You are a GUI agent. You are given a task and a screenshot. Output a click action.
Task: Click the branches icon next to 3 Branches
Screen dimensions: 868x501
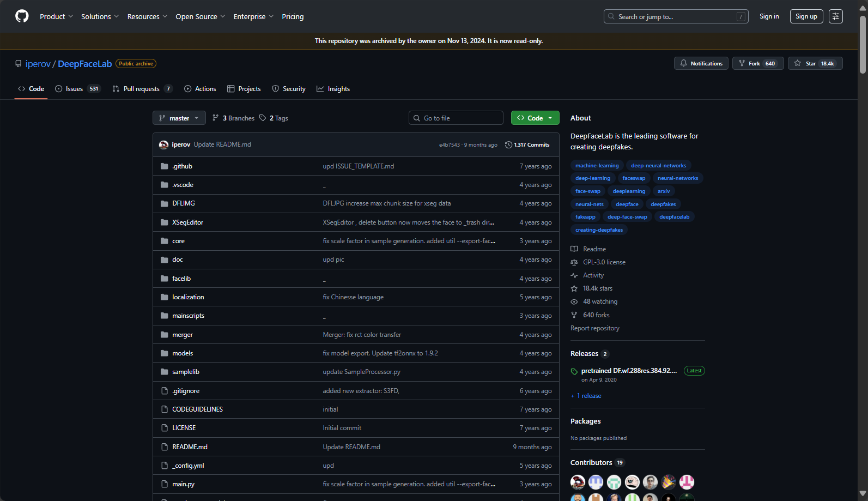216,118
